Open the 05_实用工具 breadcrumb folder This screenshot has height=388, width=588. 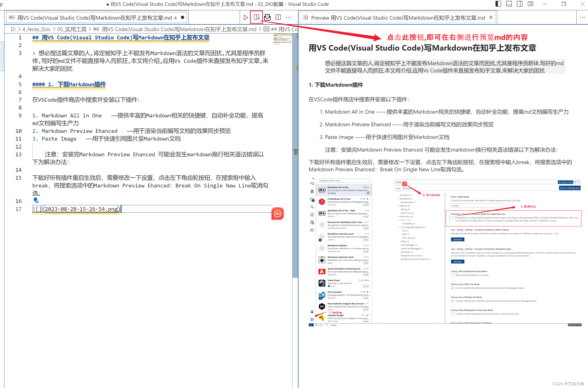72,29
